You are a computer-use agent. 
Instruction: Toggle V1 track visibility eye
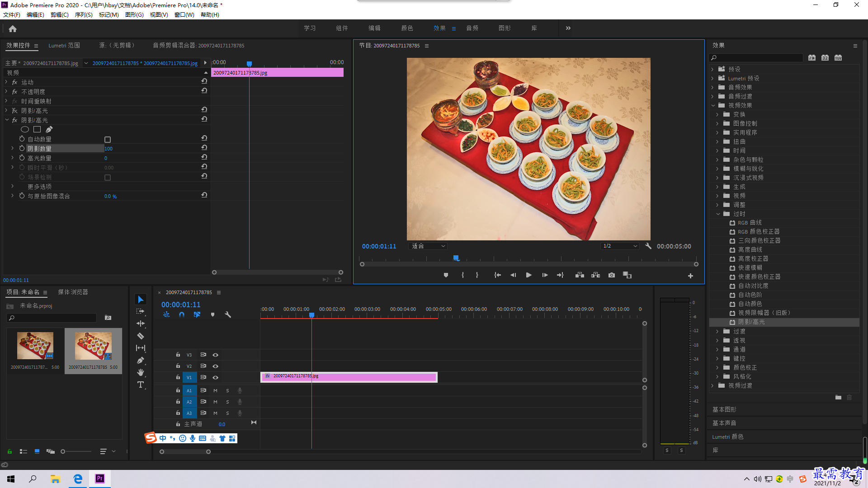tap(215, 377)
